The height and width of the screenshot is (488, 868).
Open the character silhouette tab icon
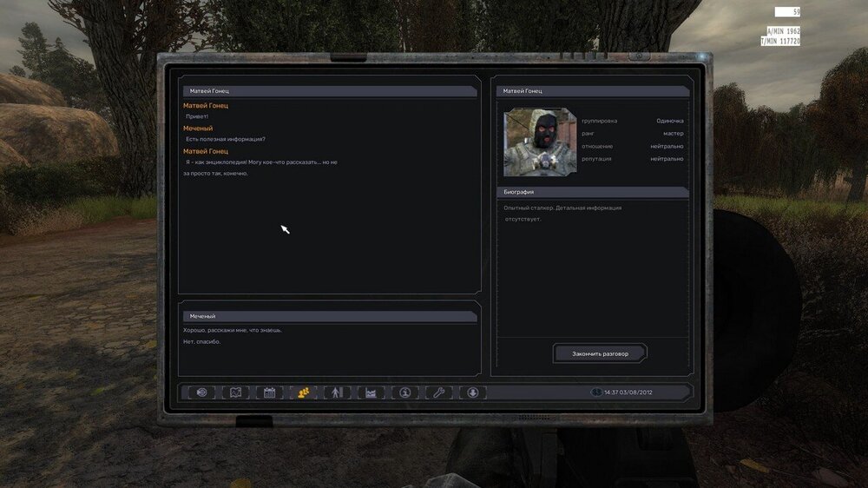pos(337,392)
